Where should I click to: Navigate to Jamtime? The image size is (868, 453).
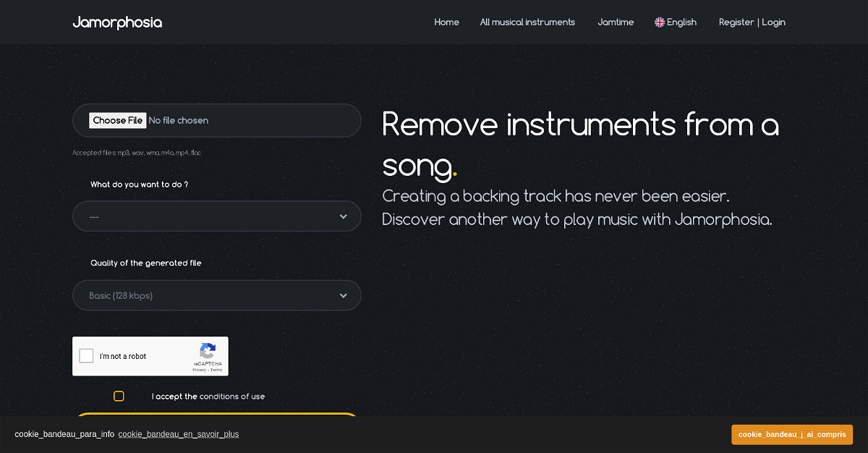[x=616, y=22]
